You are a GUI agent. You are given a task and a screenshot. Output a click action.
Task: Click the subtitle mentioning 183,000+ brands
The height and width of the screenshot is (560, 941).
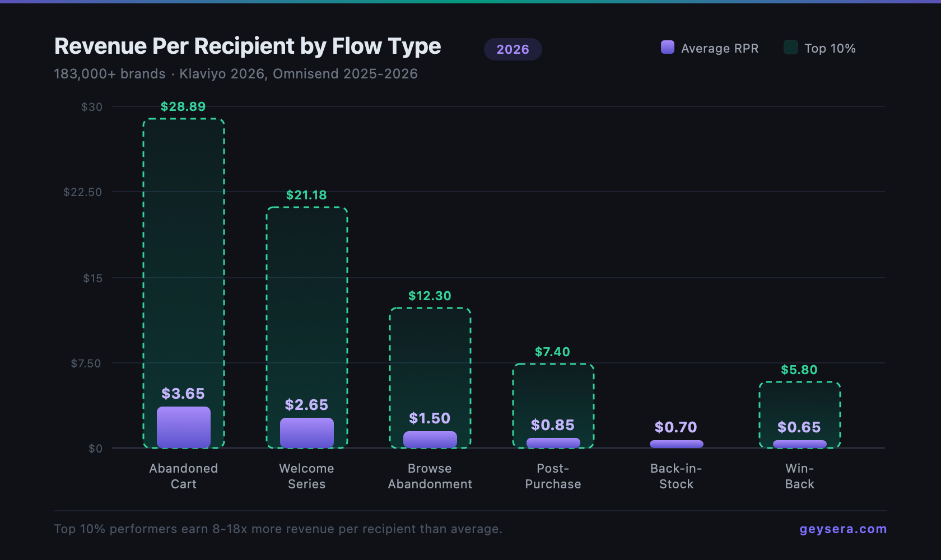(x=236, y=74)
